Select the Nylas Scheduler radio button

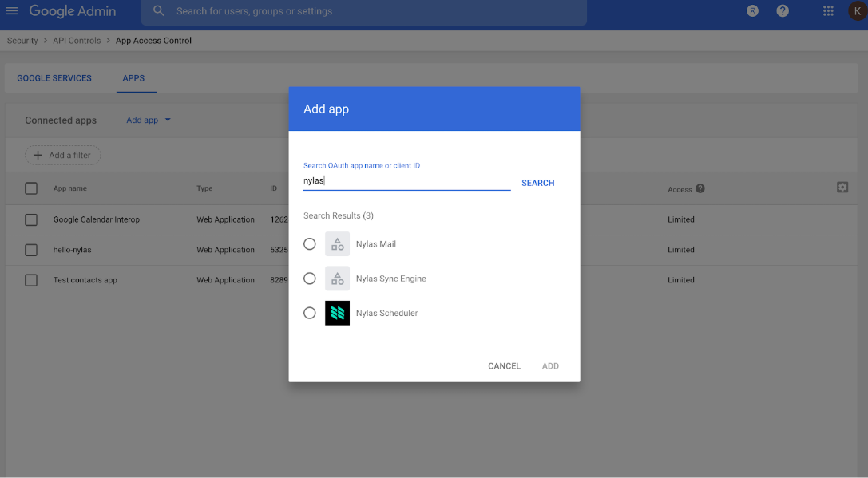[310, 313]
